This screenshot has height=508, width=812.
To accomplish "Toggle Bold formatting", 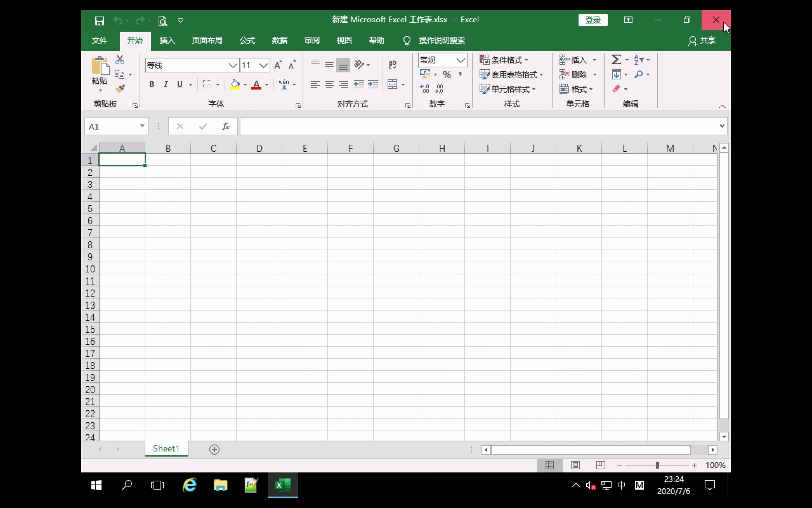I will [x=152, y=84].
